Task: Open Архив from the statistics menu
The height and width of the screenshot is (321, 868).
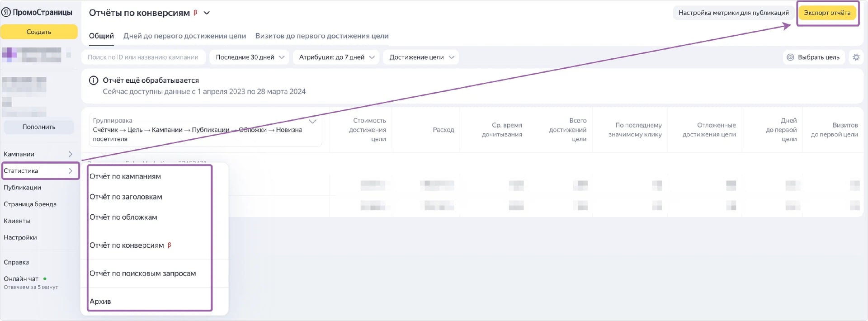Action: [100, 302]
